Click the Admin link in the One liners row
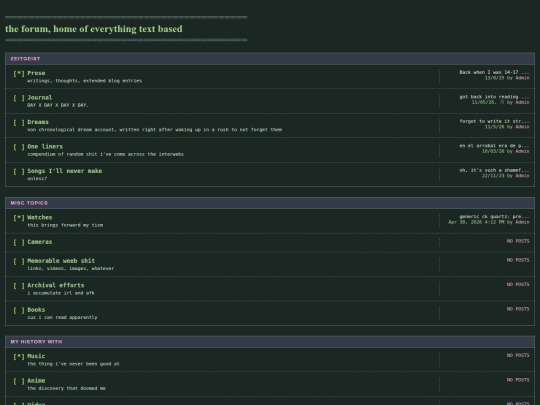This screenshot has height=405, width=540. tap(522, 151)
